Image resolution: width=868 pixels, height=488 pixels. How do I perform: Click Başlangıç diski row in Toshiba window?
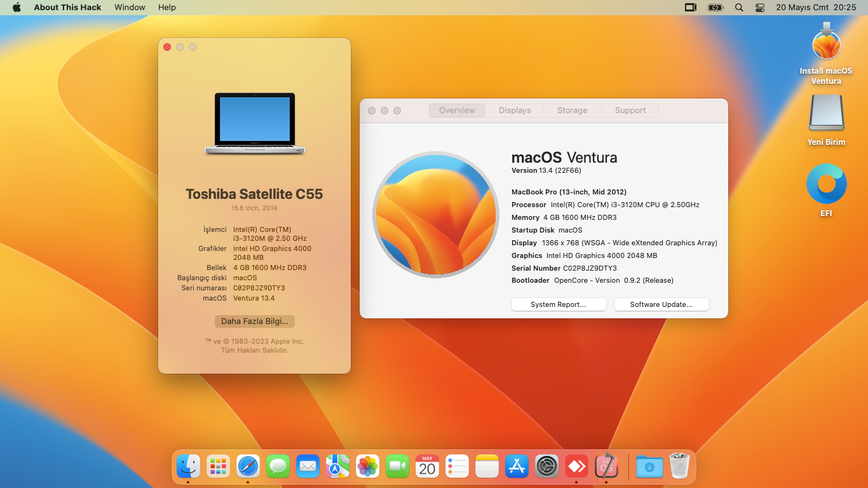(217, 278)
